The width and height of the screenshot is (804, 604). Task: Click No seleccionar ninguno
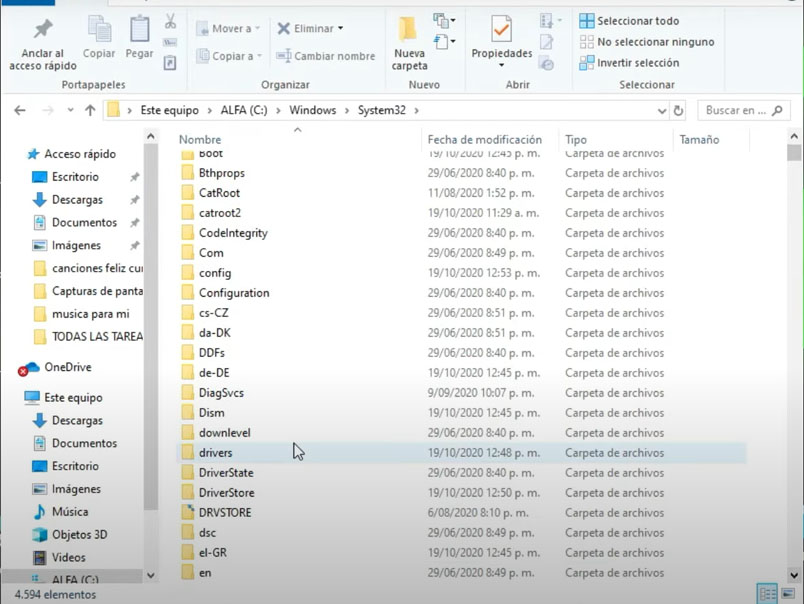pos(647,42)
